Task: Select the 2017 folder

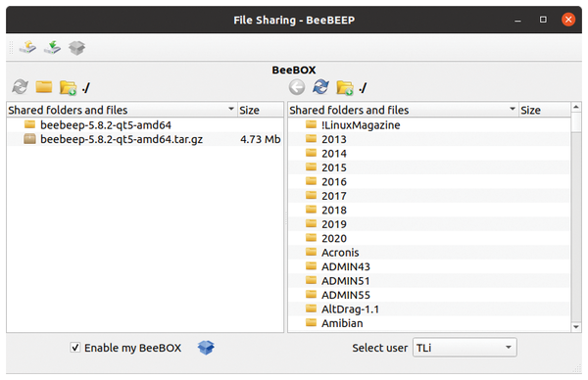Action: tap(429, 196)
